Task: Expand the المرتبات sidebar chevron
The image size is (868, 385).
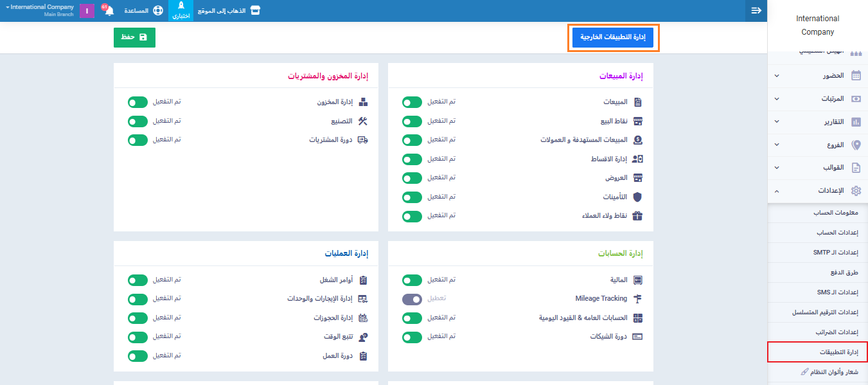Action: [x=777, y=99]
